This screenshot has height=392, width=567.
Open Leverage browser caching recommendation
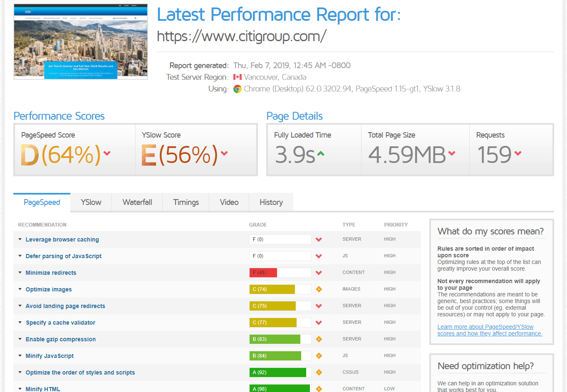click(62, 239)
